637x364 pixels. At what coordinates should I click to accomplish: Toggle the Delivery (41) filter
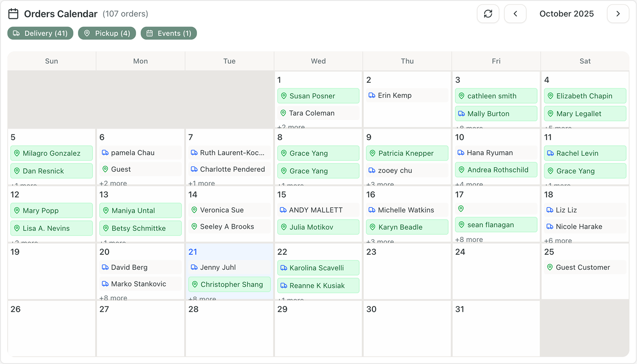40,33
